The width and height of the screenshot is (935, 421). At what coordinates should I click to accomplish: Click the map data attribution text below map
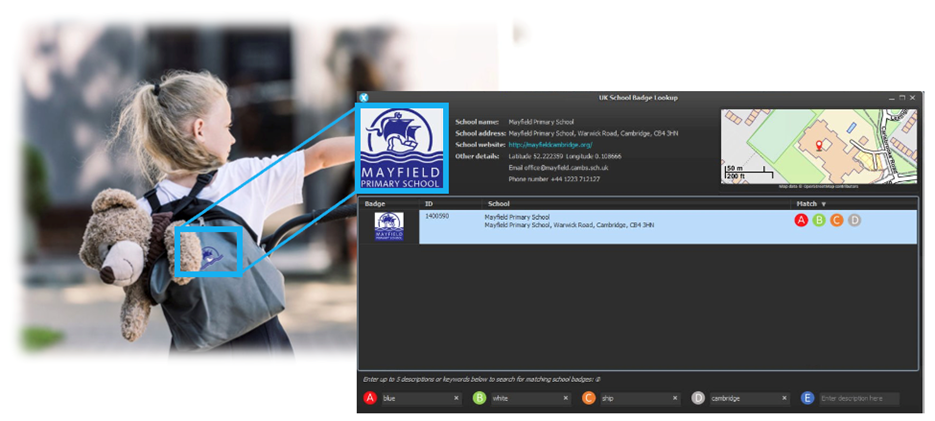coord(818,187)
